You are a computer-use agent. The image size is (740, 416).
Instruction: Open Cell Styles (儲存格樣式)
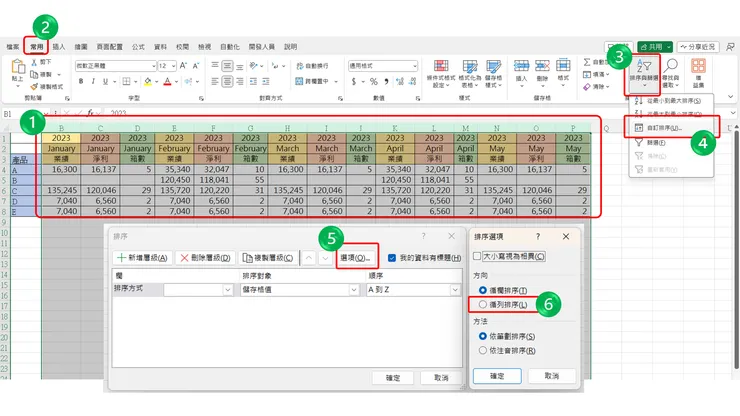click(x=494, y=74)
